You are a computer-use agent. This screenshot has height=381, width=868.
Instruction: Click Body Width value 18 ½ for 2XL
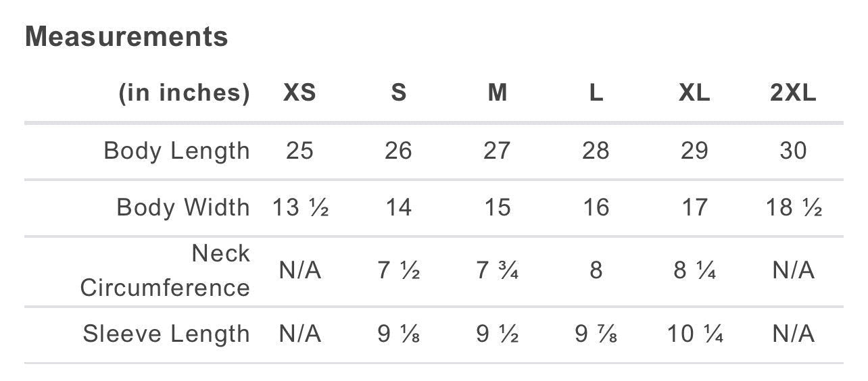794,207
